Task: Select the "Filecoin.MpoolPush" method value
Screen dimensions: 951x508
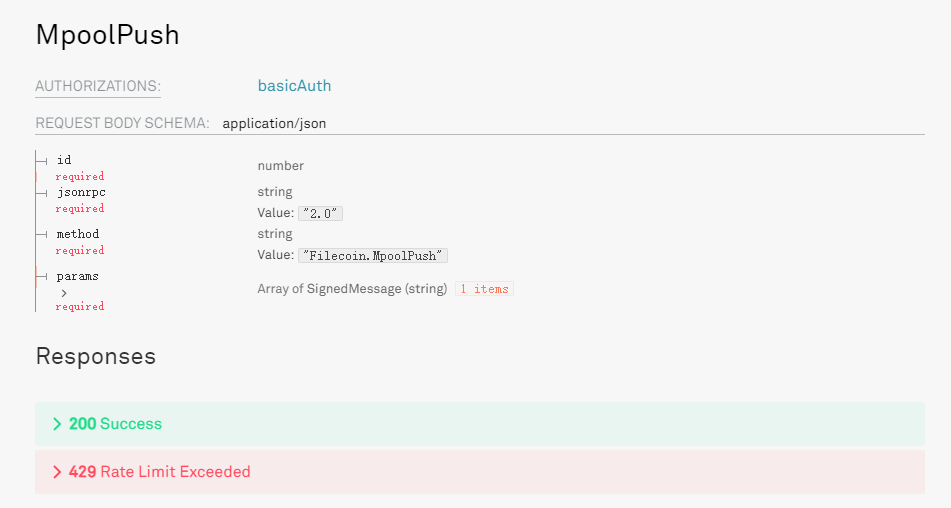Action: tap(373, 256)
